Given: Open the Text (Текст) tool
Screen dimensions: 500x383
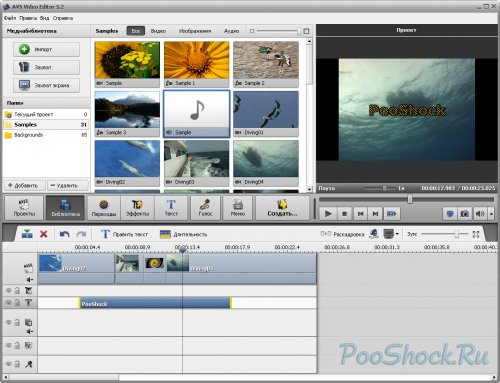Looking at the screenshot, I should tap(171, 208).
